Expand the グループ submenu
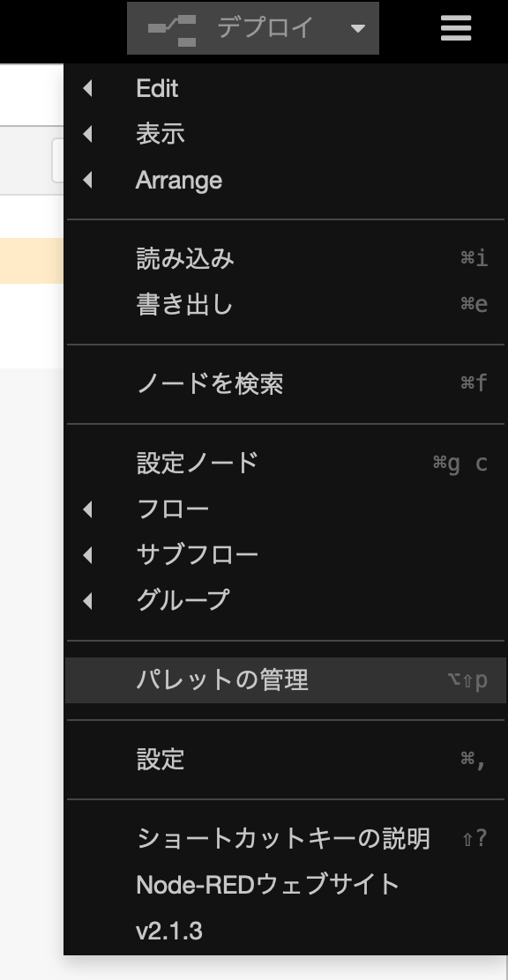Screen dimensions: 508x980 [x=285, y=600]
